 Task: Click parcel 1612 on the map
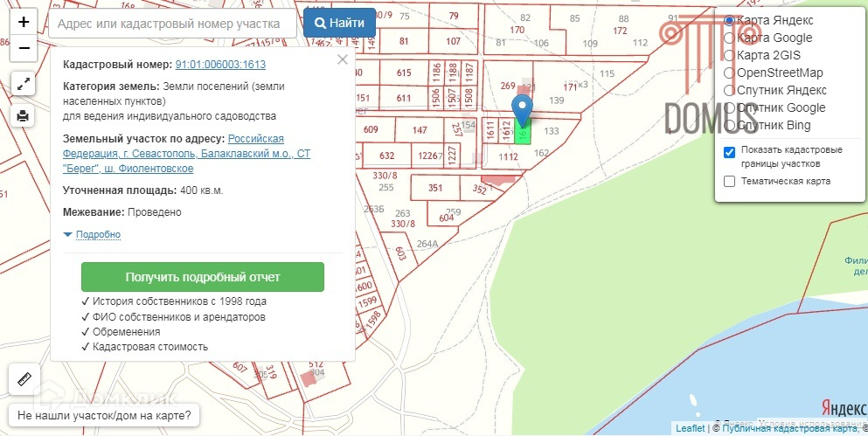pyautogui.click(x=506, y=130)
